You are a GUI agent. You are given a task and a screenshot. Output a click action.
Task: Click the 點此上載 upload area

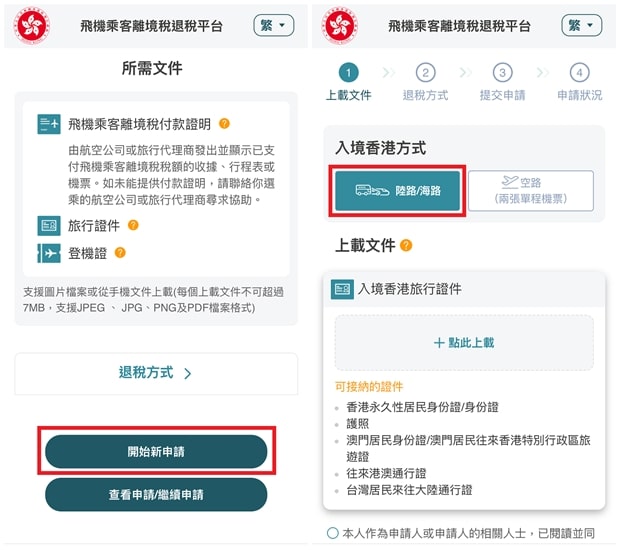point(464,343)
